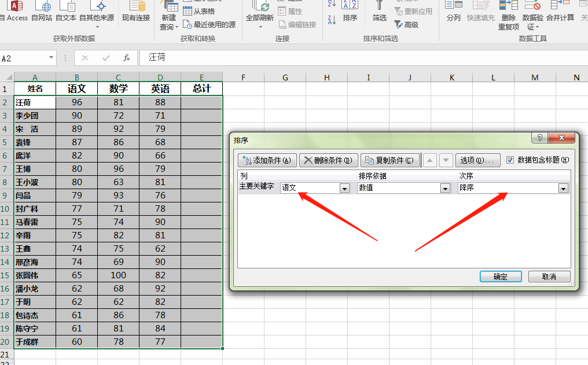Click 取消 to cancel sort

tap(549, 276)
